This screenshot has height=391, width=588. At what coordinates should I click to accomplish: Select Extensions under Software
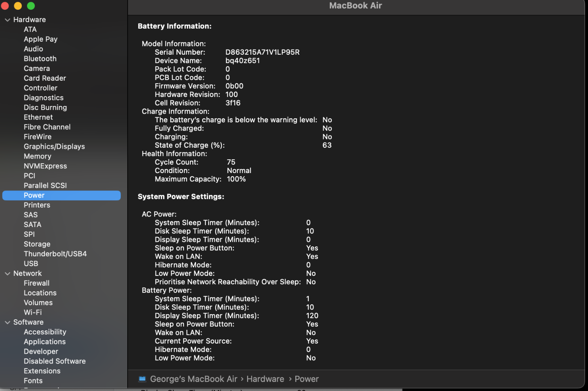[42, 371]
